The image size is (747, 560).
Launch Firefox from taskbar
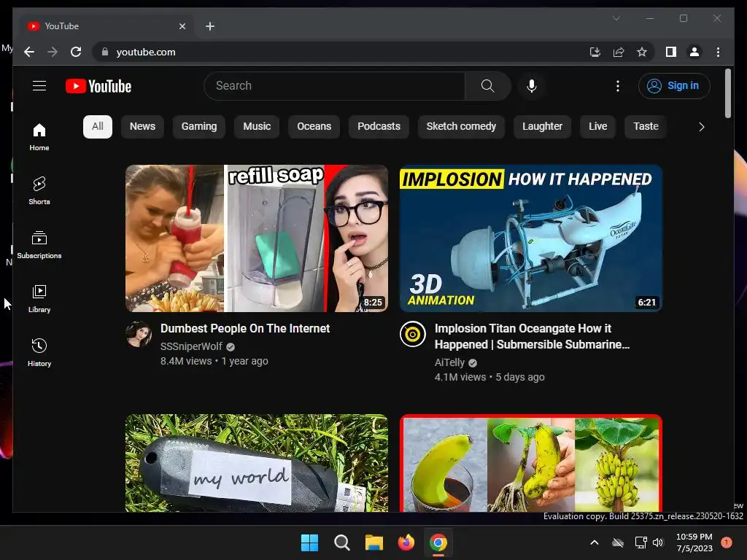point(406,542)
